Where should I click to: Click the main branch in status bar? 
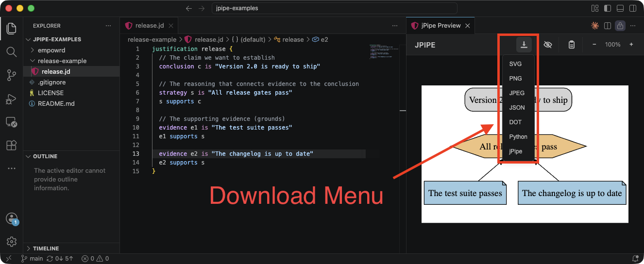(x=32, y=259)
